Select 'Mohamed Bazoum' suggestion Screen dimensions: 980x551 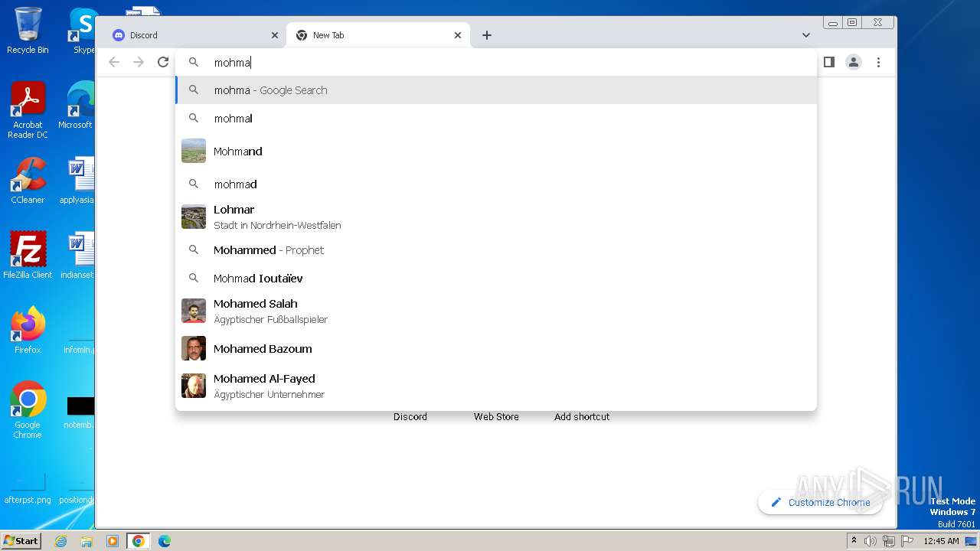point(496,349)
